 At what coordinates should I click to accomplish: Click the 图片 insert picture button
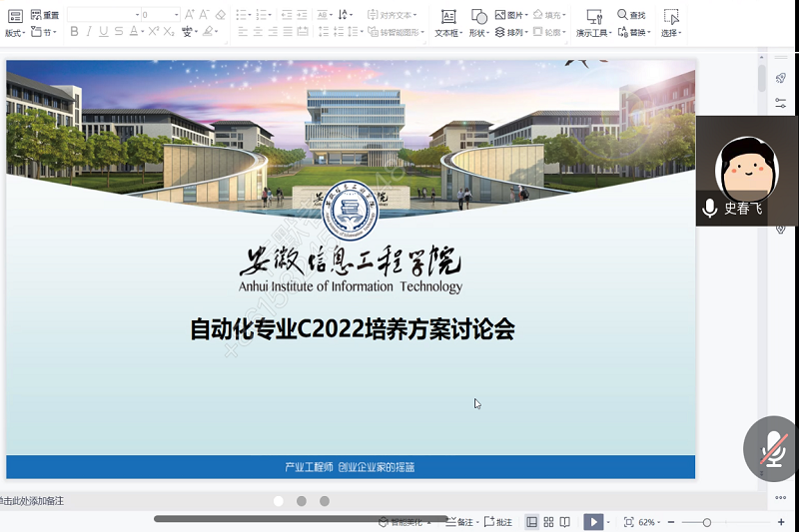(511, 15)
